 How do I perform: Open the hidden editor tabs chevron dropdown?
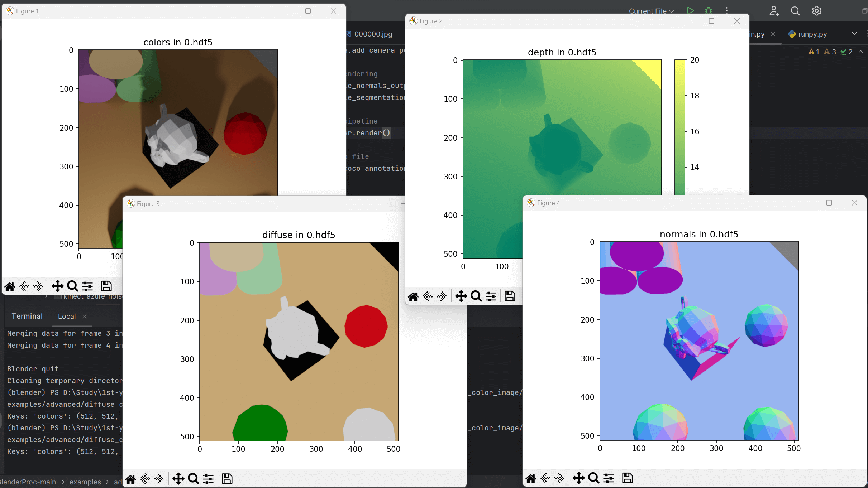click(854, 34)
